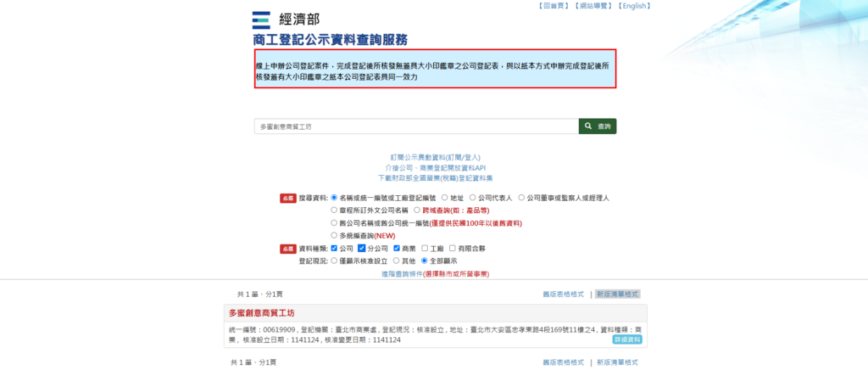868x387 pixels.
Task: Select the 跨域查詢 radio option
Action: click(416, 210)
